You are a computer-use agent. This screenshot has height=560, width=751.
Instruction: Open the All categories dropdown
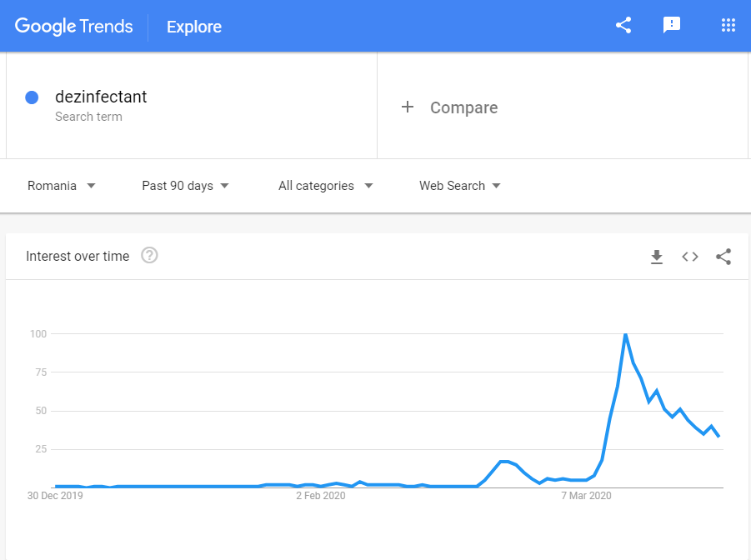tap(323, 186)
